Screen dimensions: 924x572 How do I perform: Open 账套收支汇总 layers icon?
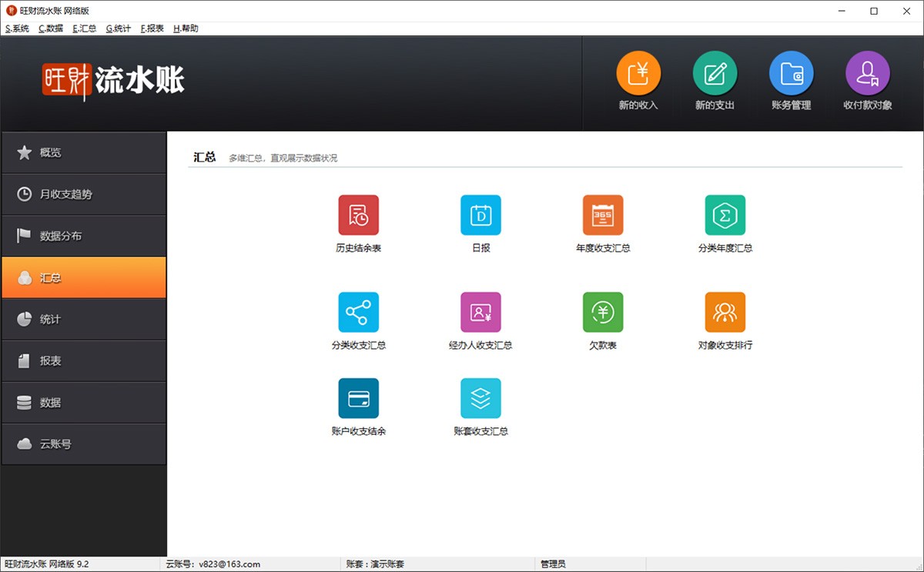[481, 398]
